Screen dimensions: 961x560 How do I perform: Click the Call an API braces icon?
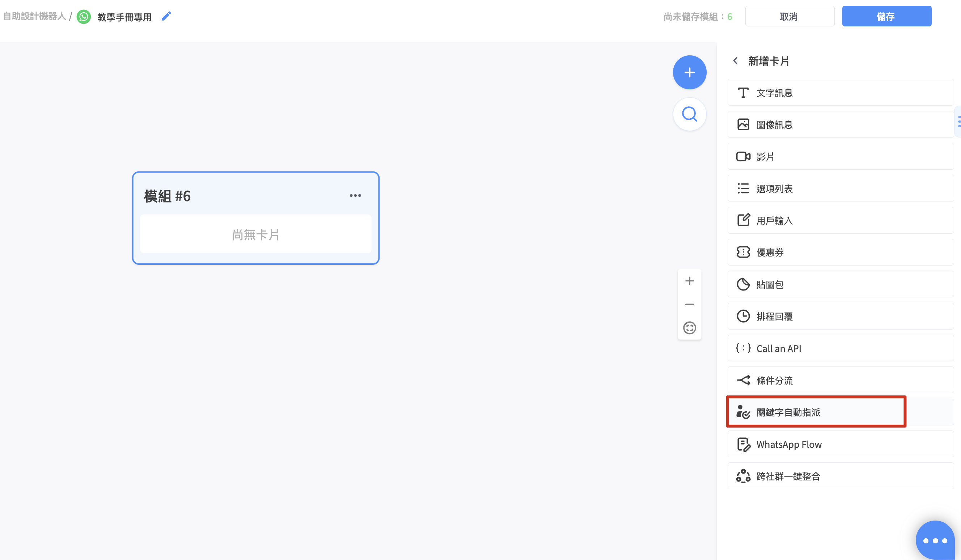click(x=743, y=348)
